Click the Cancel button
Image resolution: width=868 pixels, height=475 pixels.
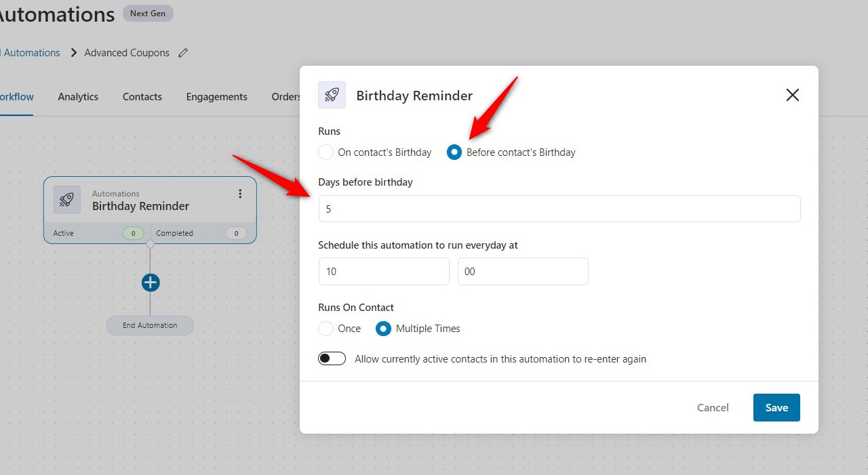tap(713, 407)
